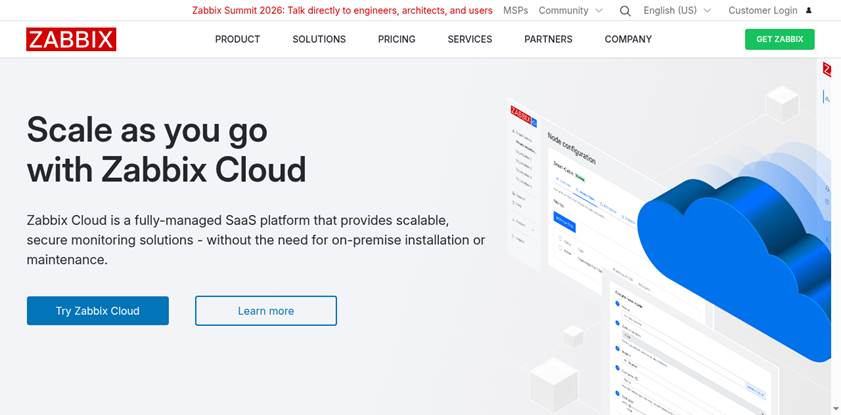Open the SOLUTIONS menu
Screen dimensions: 841x415
point(319,39)
